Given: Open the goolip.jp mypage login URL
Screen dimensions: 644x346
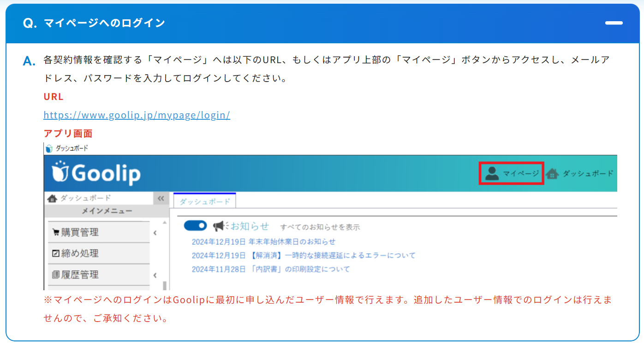Looking at the screenshot, I should click(x=137, y=115).
